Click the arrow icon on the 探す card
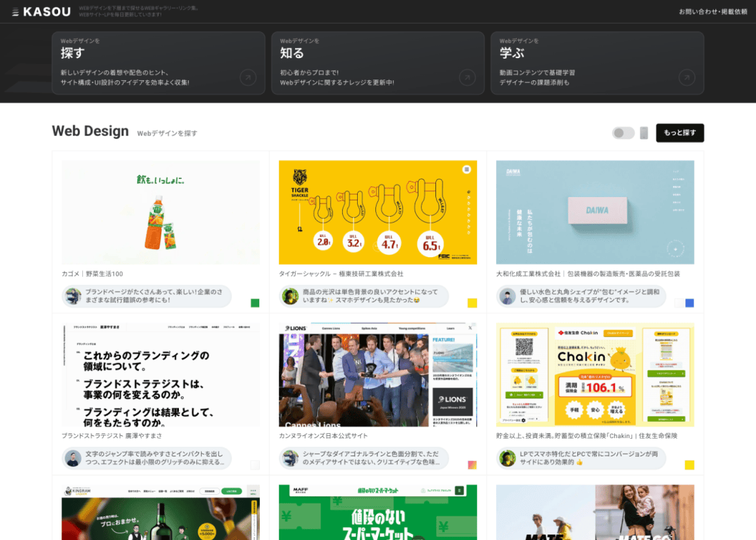Screen dimensions: 756x540 (x=248, y=78)
